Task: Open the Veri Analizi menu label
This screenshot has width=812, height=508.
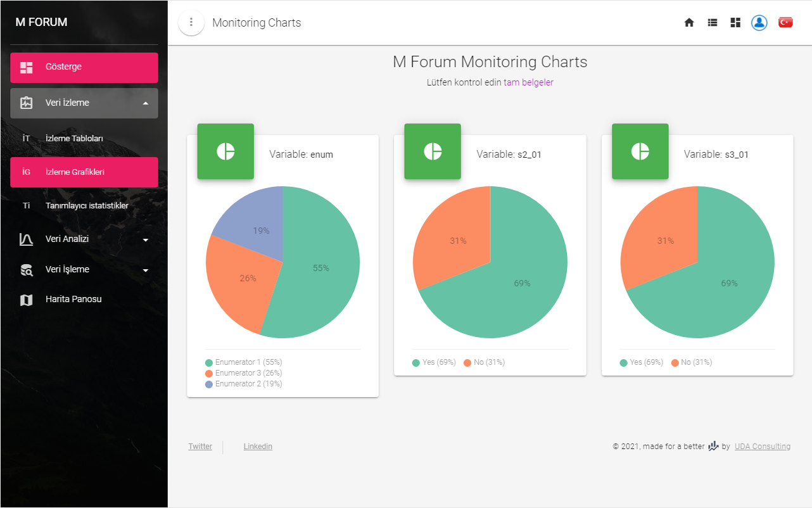Action: 67,239
